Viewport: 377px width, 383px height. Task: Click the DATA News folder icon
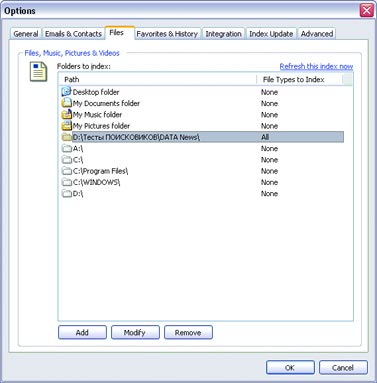[67, 137]
